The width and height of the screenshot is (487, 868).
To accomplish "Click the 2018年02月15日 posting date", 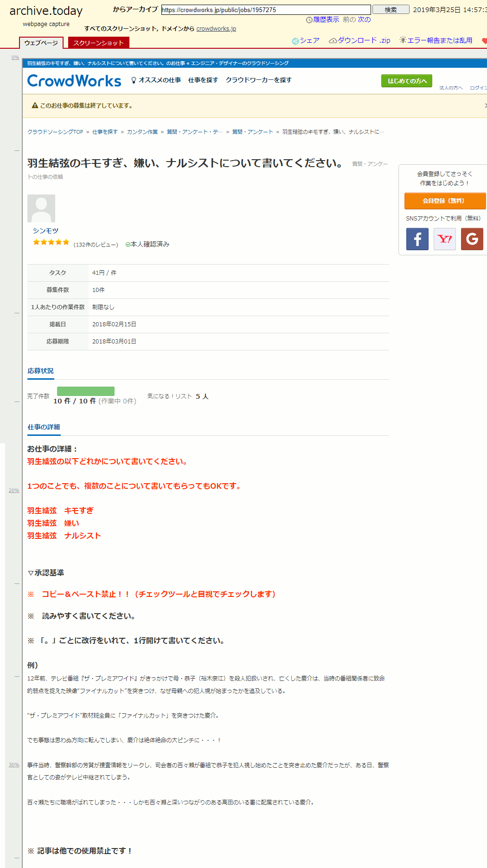I will pyautogui.click(x=114, y=324).
